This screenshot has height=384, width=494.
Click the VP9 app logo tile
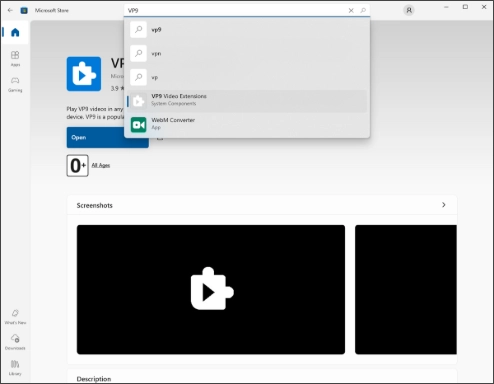pyautogui.click(x=84, y=74)
